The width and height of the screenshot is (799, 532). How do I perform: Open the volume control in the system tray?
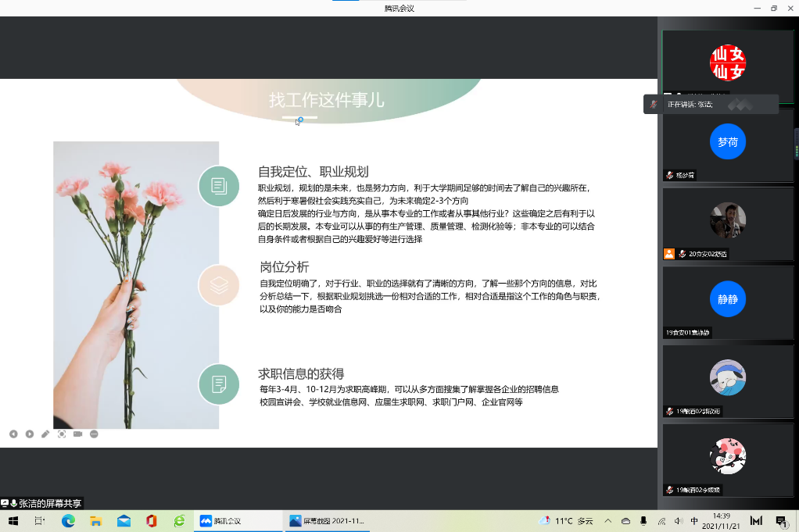[678, 521]
